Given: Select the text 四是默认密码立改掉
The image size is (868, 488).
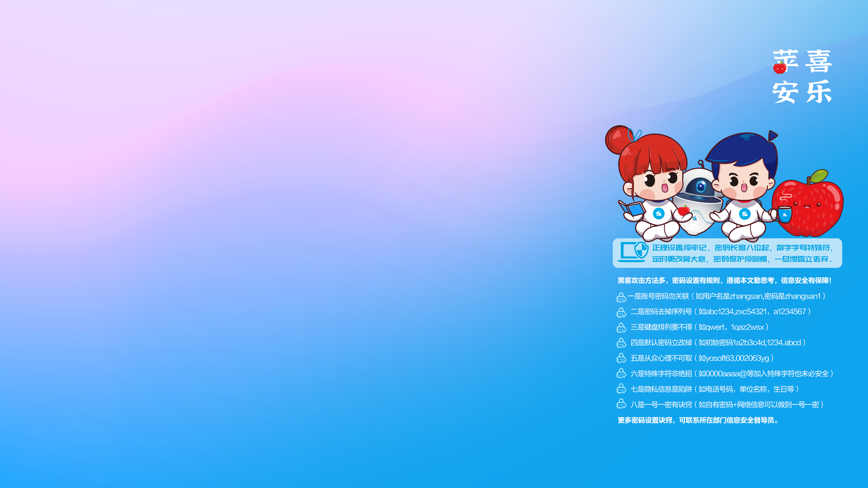Looking at the screenshot, I should click(x=661, y=343).
